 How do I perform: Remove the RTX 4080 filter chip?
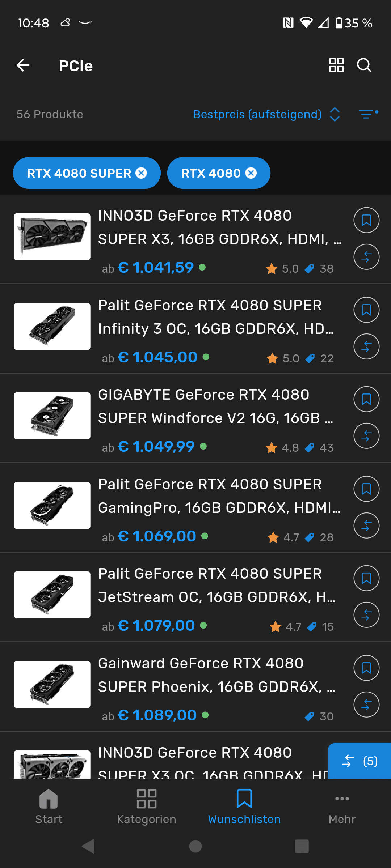point(251,173)
